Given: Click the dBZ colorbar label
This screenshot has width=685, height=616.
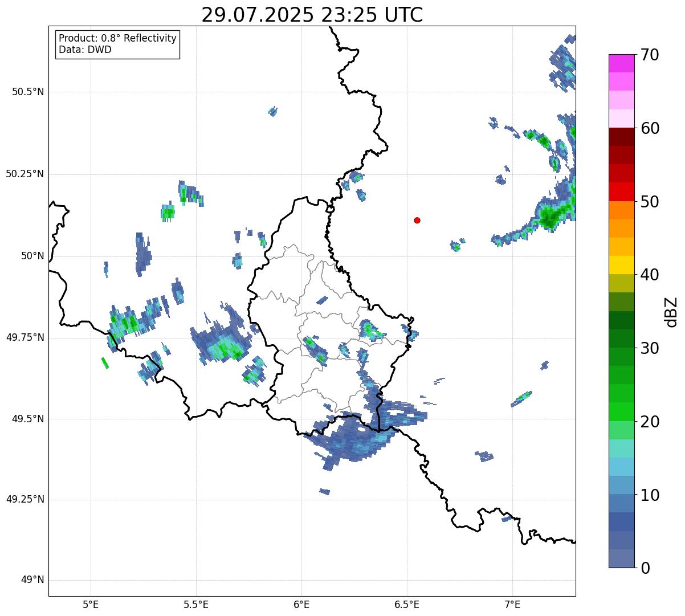Looking at the screenshot, I should pos(671,311).
